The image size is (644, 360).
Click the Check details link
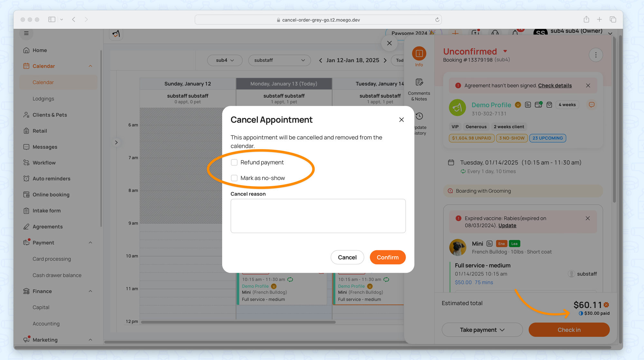pos(554,86)
